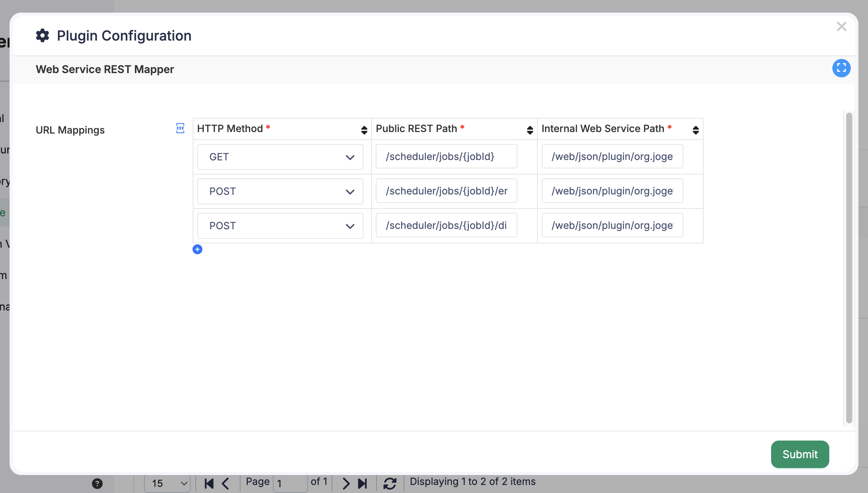868x493 pixels.
Task: Open the third row POST method dropdown
Action: tap(280, 226)
